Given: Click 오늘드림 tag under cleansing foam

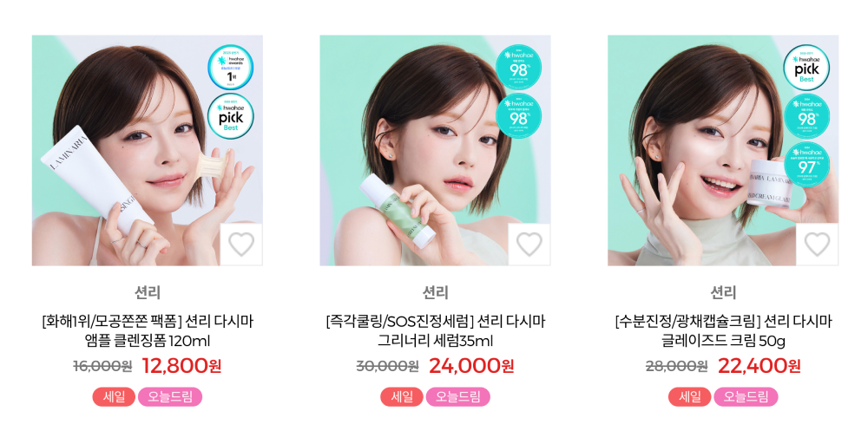Looking at the screenshot, I should [x=170, y=397].
